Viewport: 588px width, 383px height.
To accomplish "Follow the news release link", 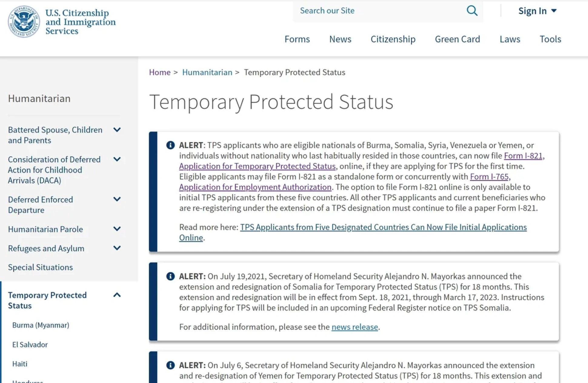I will [354, 327].
